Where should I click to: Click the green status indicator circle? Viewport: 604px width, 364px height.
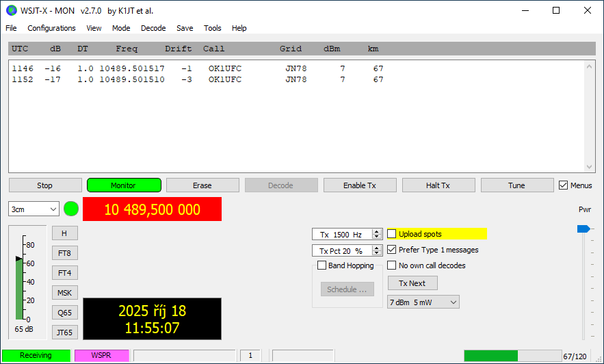(71, 209)
